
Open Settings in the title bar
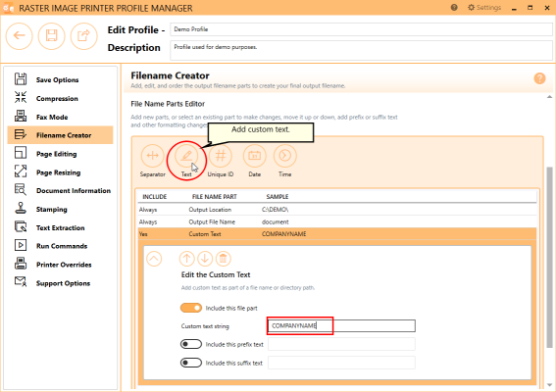coord(484,8)
